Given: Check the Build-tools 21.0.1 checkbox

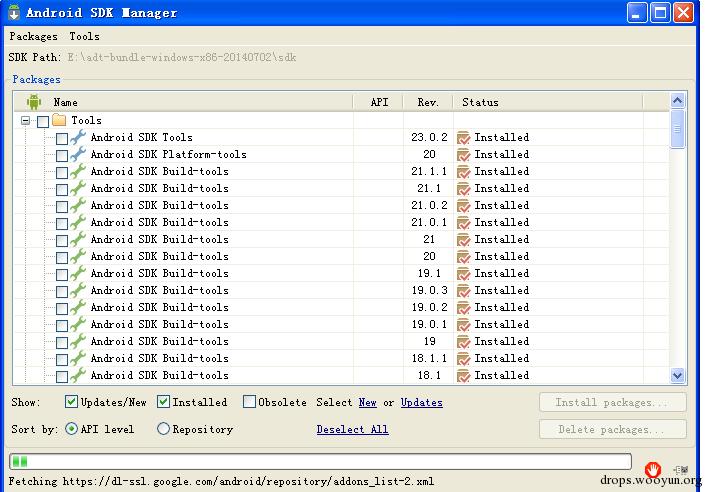Looking at the screenshot, I should click(62, 223).
